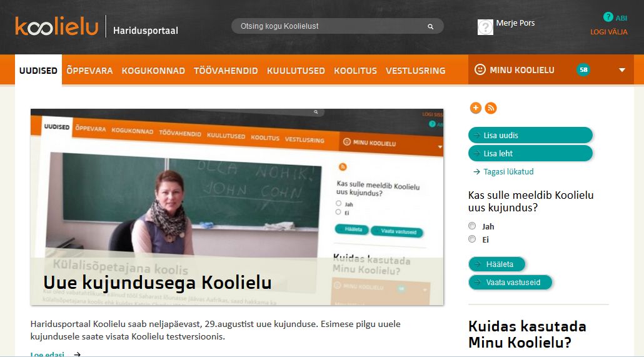
Task: Select the Ei radio option
Action: click(x=472, y=239)
